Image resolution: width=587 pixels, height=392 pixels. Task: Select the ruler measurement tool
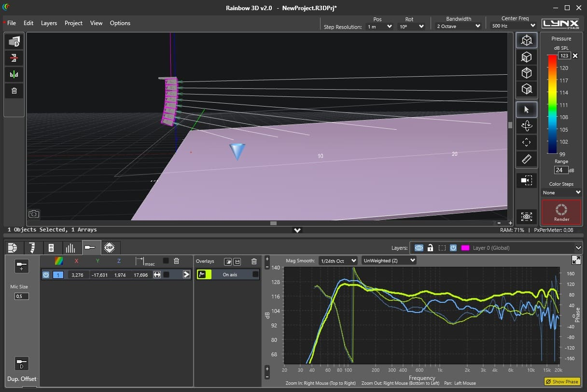point(527,159)
